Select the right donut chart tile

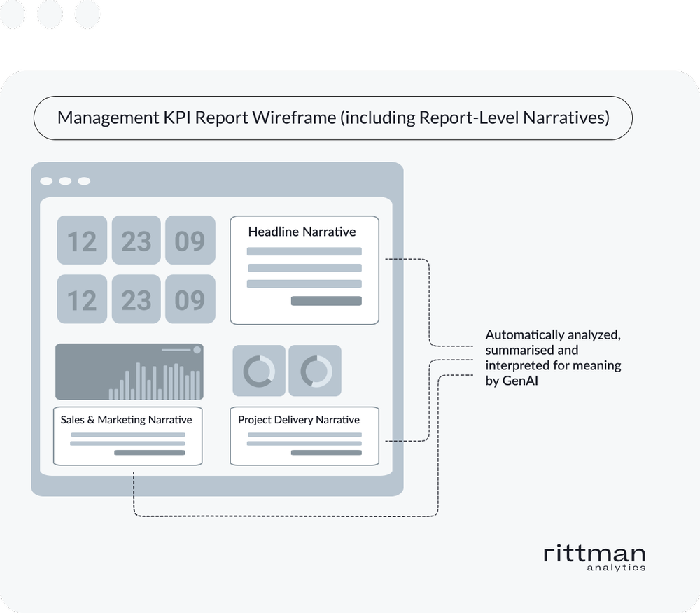[x=315, y=371]
